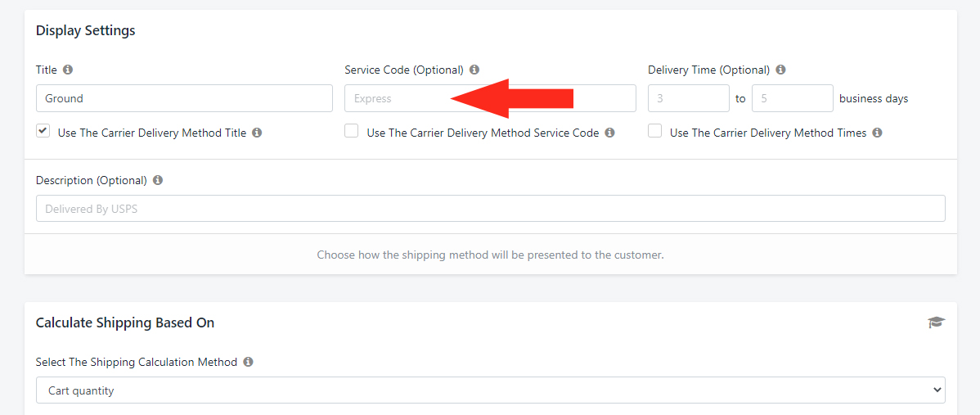Click the Delivery Time (Optional) label
980x415 pixels.
(x=708, y=70)
